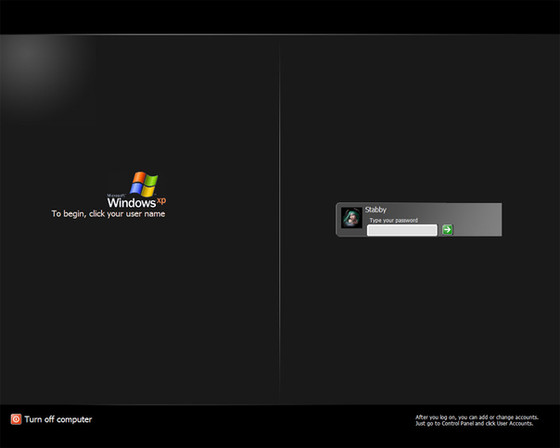This screenshot has width=560, height=448.
Task: Click the 'Type your password' label
Action: tap(394, 220)
